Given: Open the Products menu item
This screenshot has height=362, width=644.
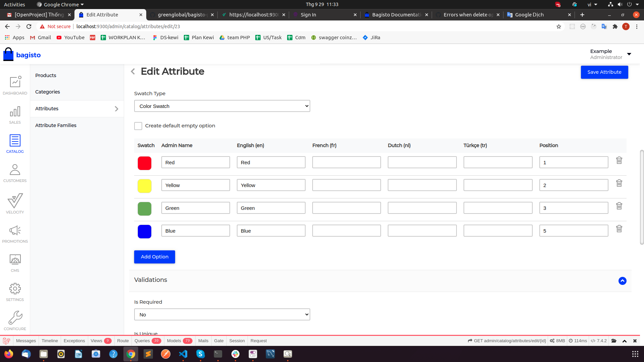Looking at the screenshot, I should [46, 75].
